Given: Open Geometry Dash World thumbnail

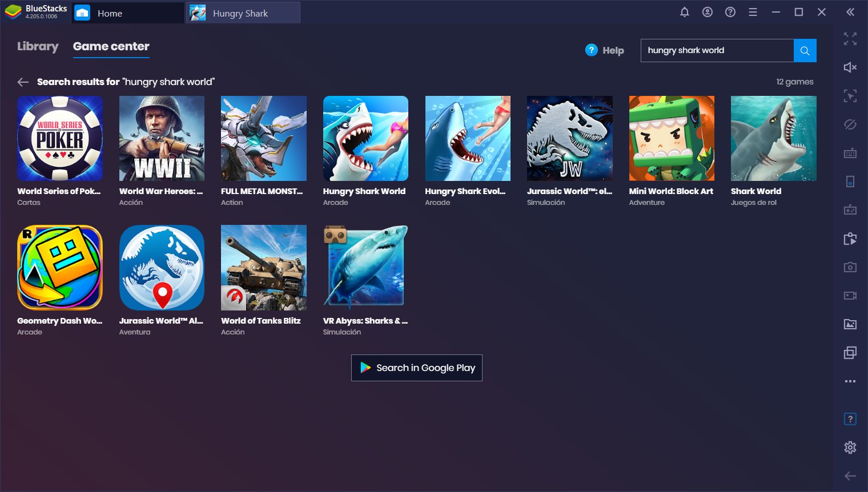Looking at the screenshot, I should 60,268.
